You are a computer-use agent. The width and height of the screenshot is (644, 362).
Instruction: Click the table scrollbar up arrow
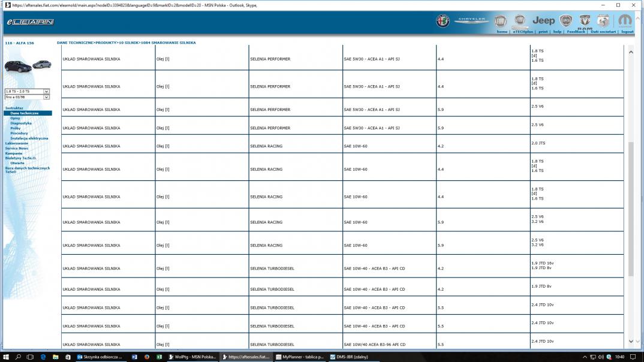click(631, 52)
